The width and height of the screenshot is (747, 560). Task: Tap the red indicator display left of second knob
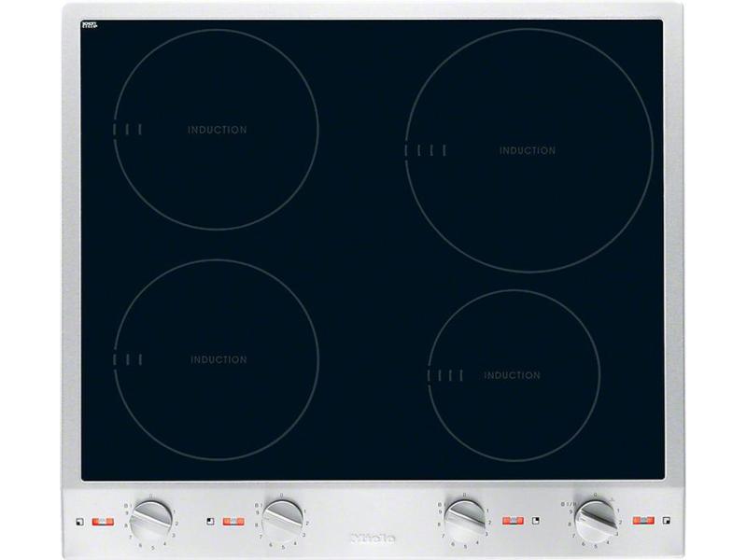[233, 522]
